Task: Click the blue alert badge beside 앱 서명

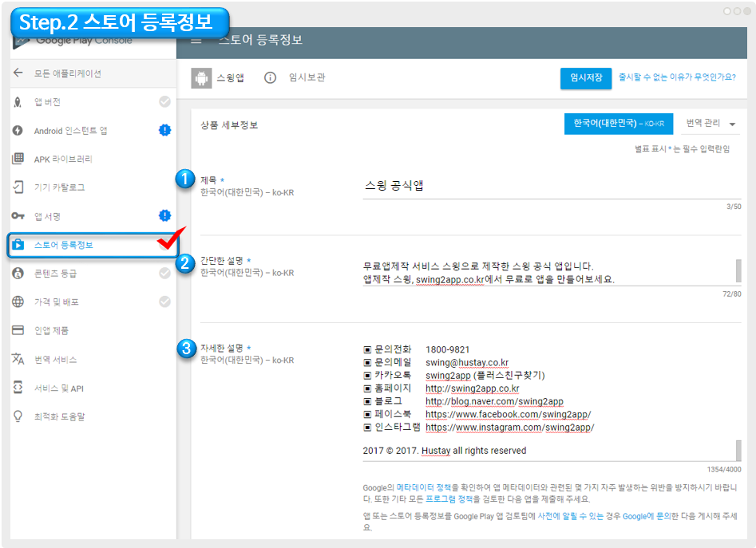Action: tap(165, 215)
